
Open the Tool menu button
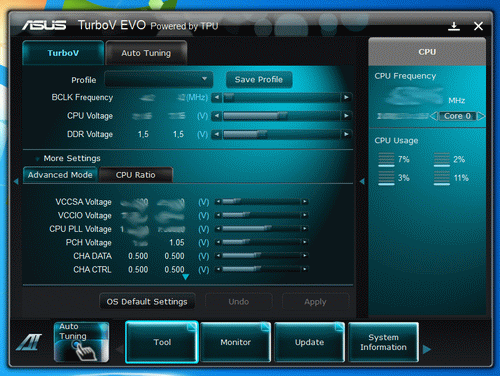(162, 342)
